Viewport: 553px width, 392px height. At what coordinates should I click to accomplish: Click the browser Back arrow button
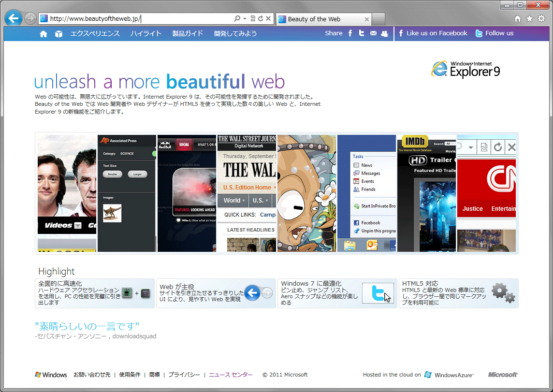pos(14,18)
